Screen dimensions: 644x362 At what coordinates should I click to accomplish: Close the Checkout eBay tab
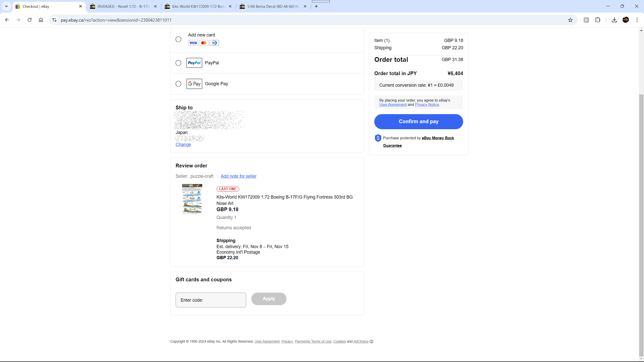tap(80, 6)
